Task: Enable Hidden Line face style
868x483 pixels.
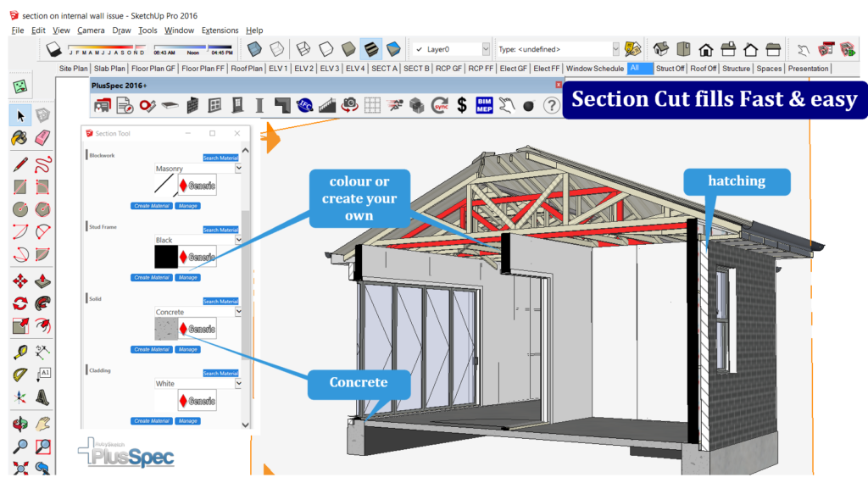Action: point(326,49)
